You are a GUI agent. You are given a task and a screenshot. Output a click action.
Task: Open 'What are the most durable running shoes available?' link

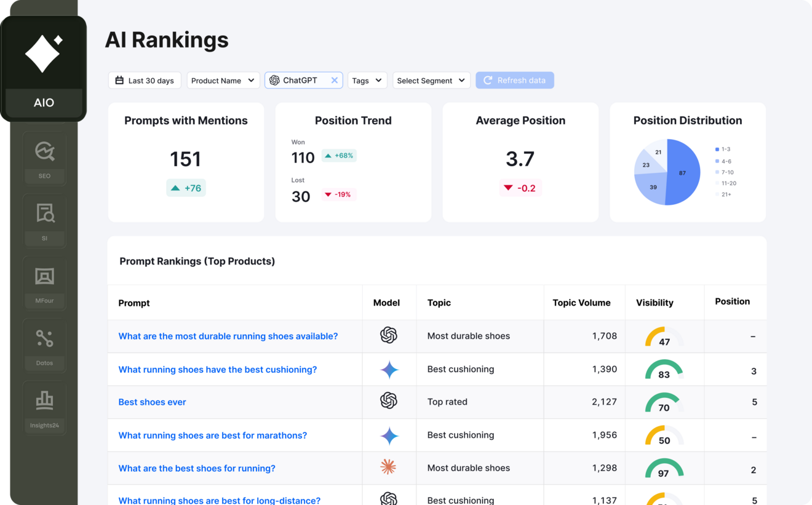pos(228,336)
